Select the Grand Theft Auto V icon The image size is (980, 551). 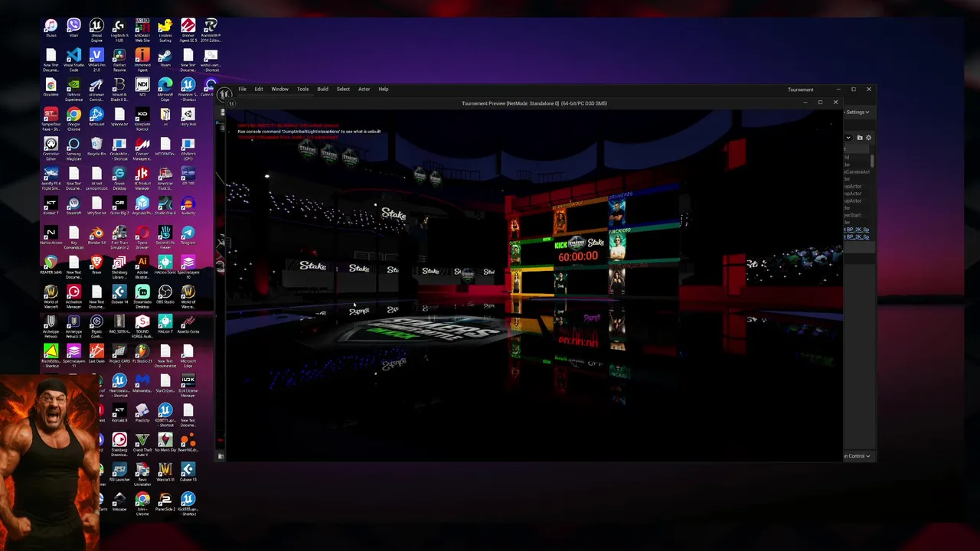coord(142,445)
